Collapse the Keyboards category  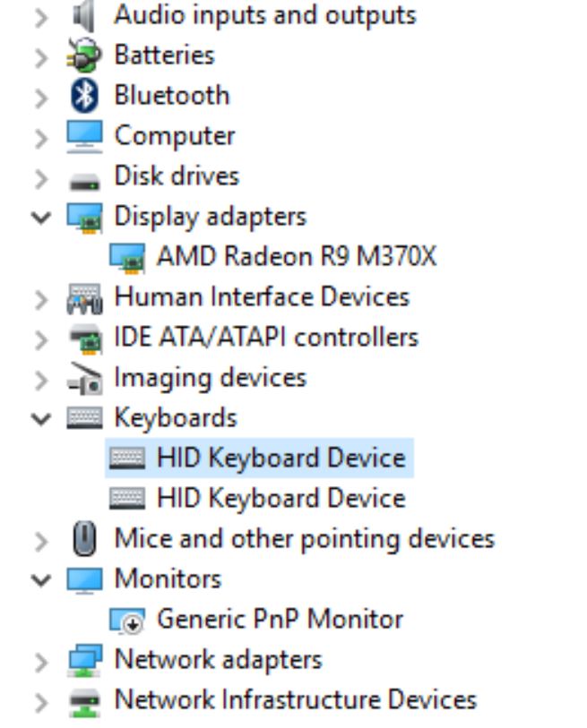41,418
